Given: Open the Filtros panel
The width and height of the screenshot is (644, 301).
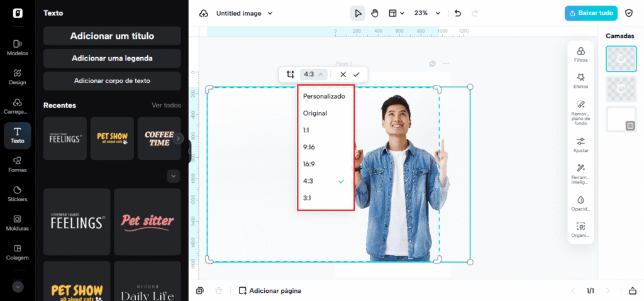Looking at the screenshot, I should tap(580, 55).
